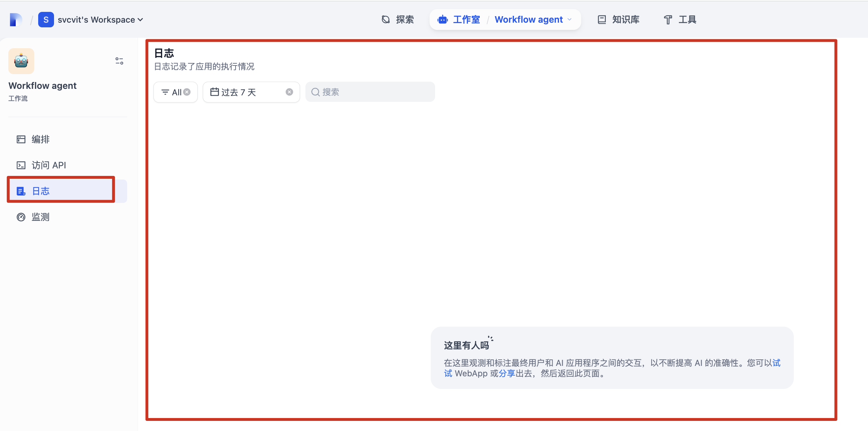Click the 分享 share link

pos(507,373)
